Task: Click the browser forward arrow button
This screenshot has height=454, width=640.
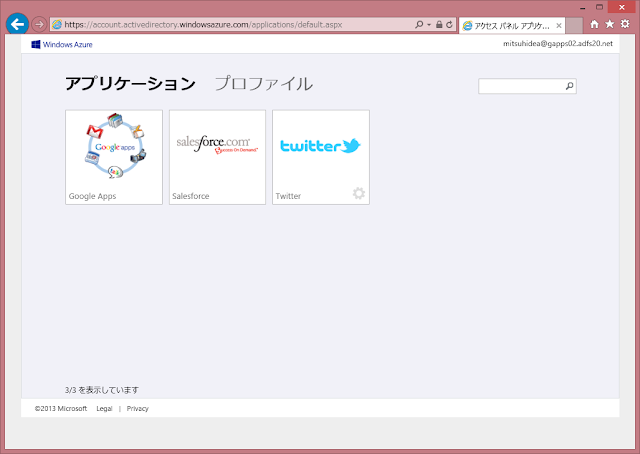Action: pos(39,24)
